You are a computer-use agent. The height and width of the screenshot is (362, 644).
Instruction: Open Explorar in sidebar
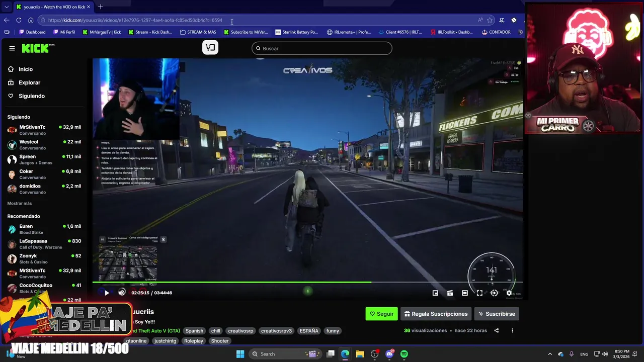pos(24,82)
